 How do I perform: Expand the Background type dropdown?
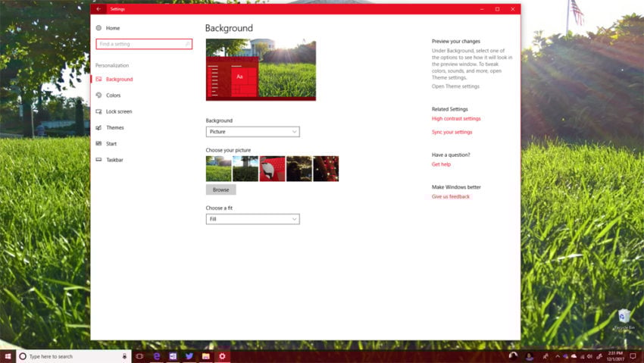252,132
